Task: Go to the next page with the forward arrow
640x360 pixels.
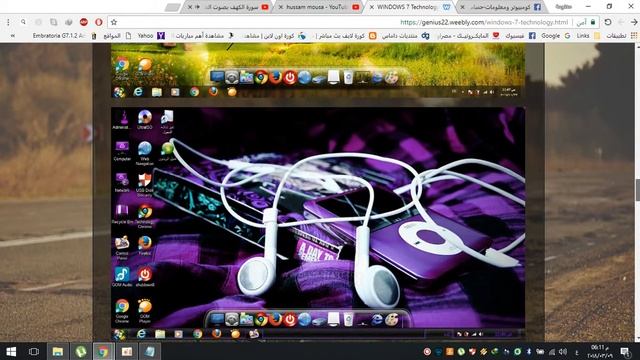Action: (621, 22)
